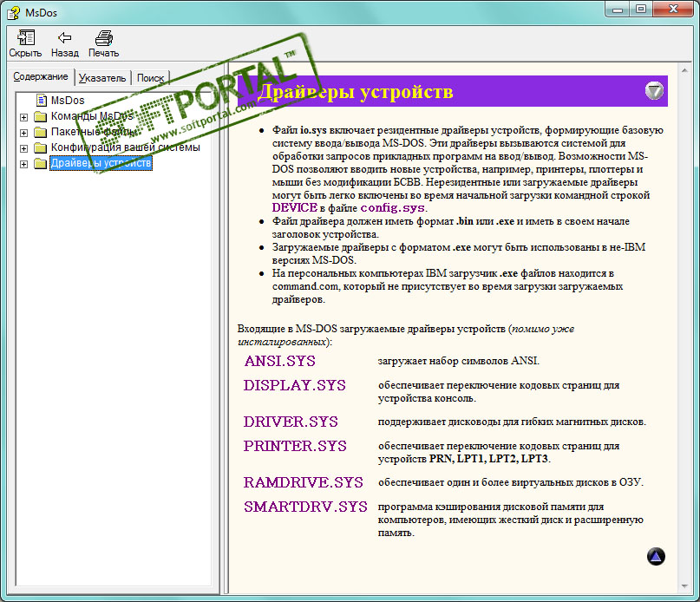Click the MsDos document page icon in tree
This screenshot has width=700, height=602.
(42, 100)
